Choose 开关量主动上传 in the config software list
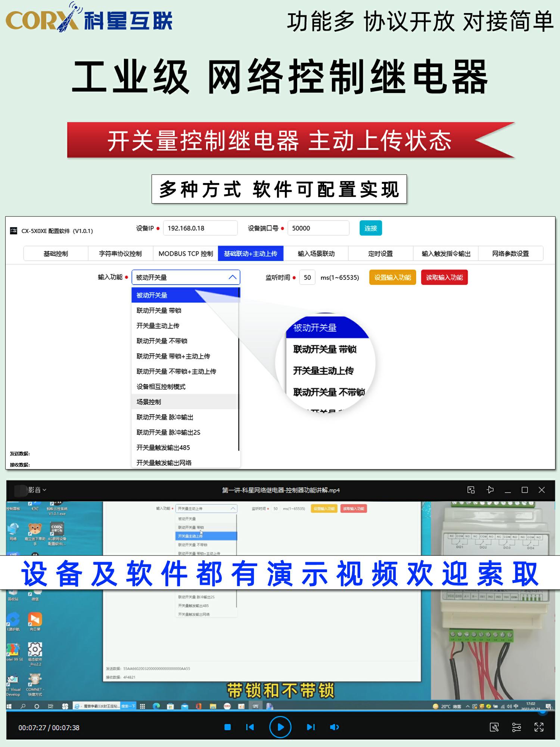Viewport: 560px width, 747px height. click(186, 326)
